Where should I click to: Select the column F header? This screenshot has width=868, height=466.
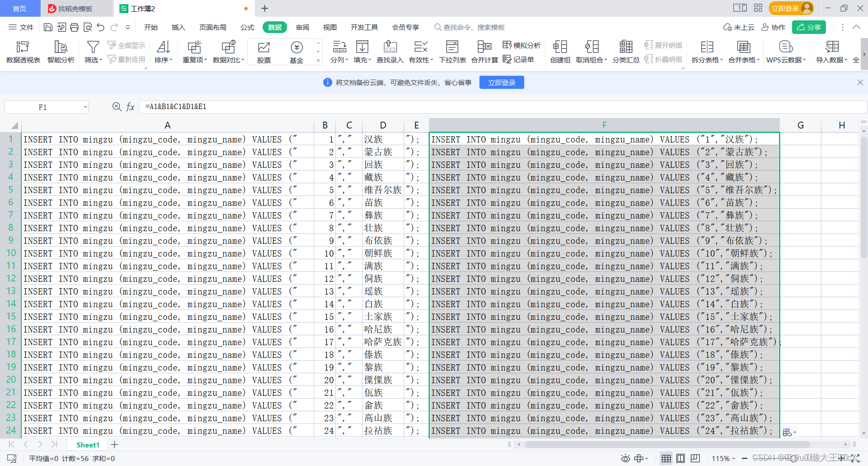pyautogui.click(x=604, y=125)
